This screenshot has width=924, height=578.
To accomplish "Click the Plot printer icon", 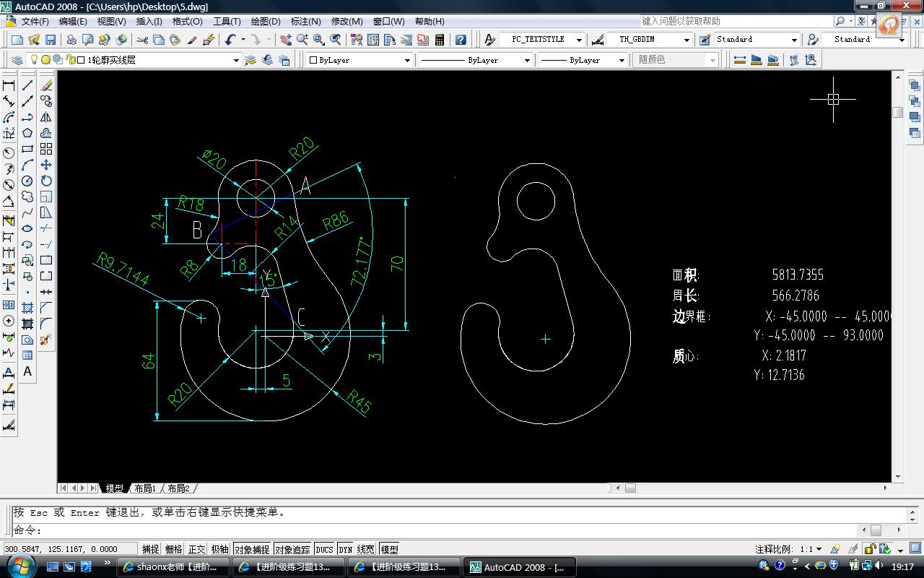I will tap(72, 40).
